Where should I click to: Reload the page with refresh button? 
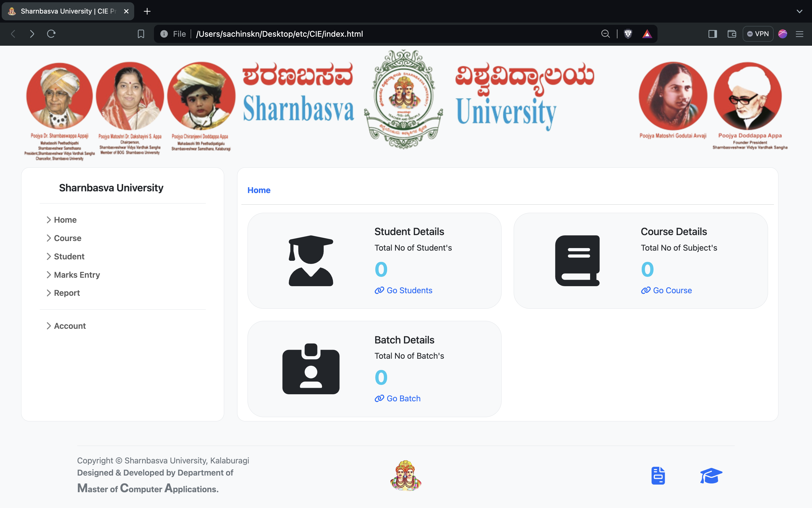pyautogui.click(x=51, y=34)
